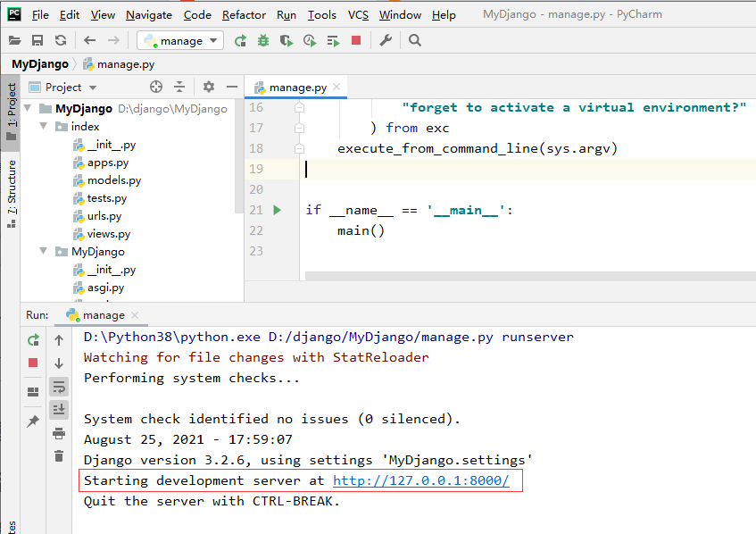Toggle the 7: Structure side tool window
Screen dimensions: 756x534
click(11, 194)
